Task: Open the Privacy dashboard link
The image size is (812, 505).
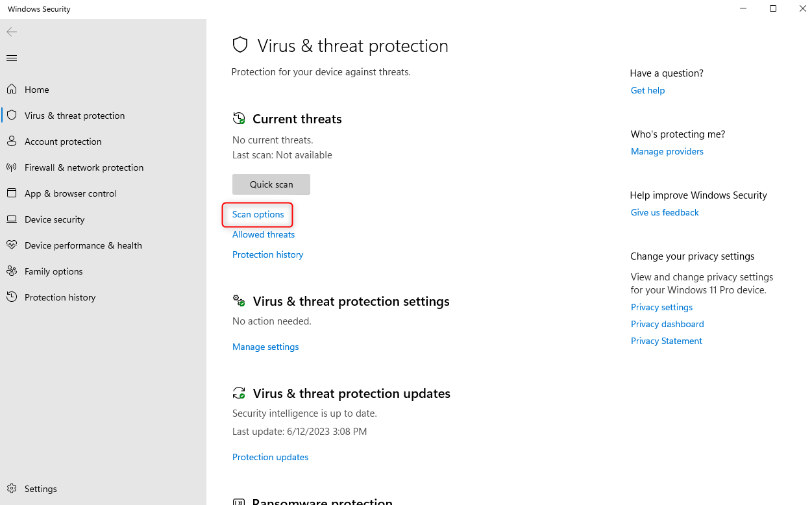Action: pos(667,324)
